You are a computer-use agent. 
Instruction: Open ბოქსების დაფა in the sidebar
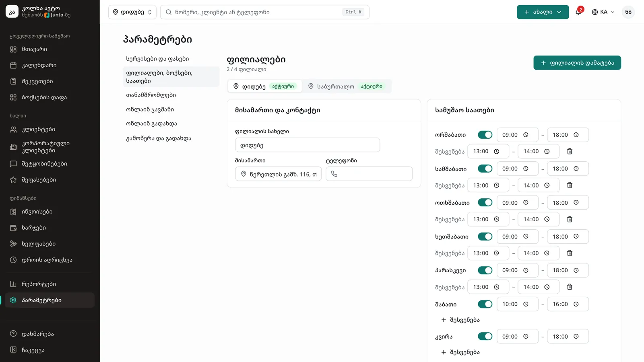click(x=50, y=97)
